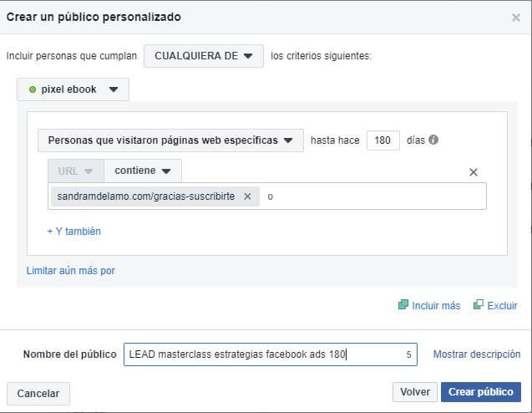Show the description via Mostrar descripción
532x413 pixels.
point(476,354)
